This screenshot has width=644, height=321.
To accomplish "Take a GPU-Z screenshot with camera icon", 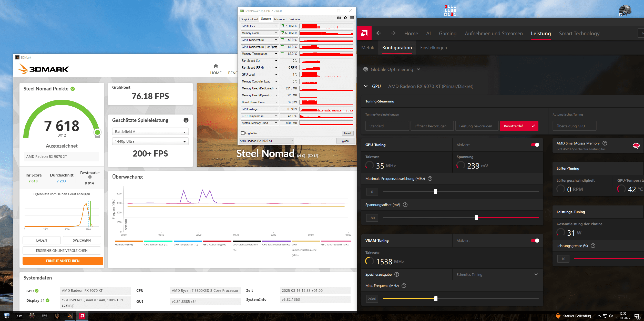I will coord(339,18).
